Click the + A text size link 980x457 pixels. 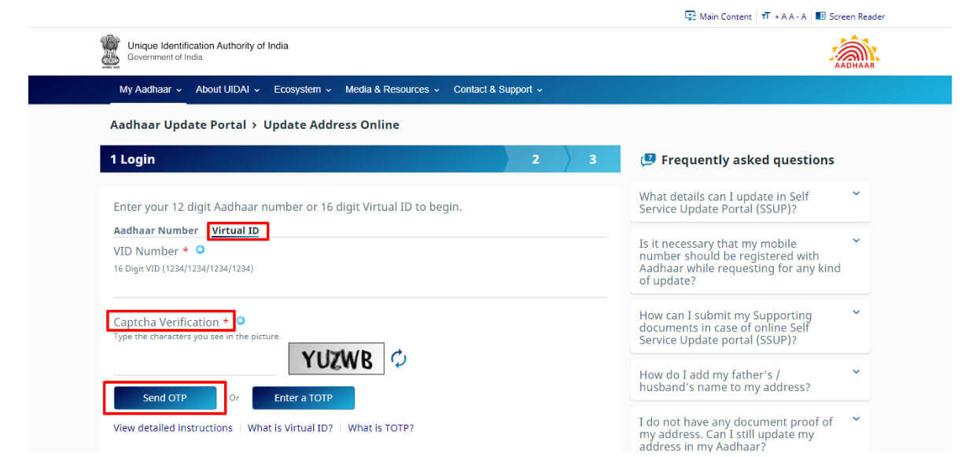pyautogui.click(x=780, y=17)
